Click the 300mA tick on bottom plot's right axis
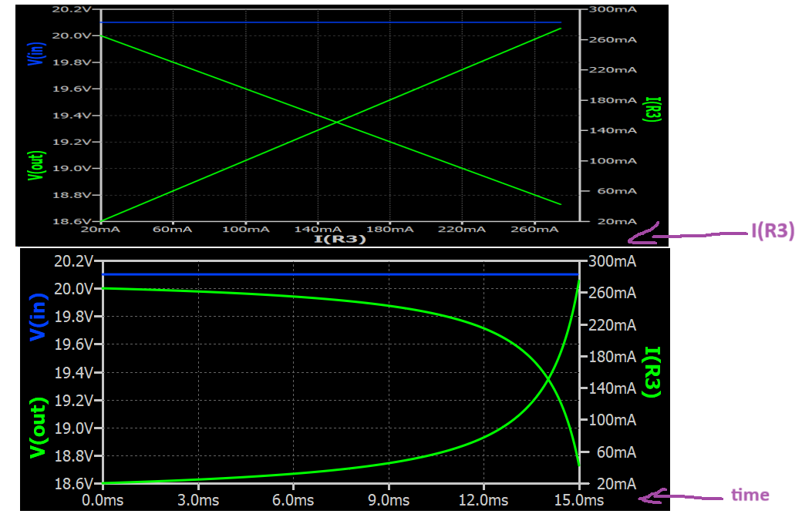This screenshot has width=812, height=524. pyautogui.click(x=612, y=261)
